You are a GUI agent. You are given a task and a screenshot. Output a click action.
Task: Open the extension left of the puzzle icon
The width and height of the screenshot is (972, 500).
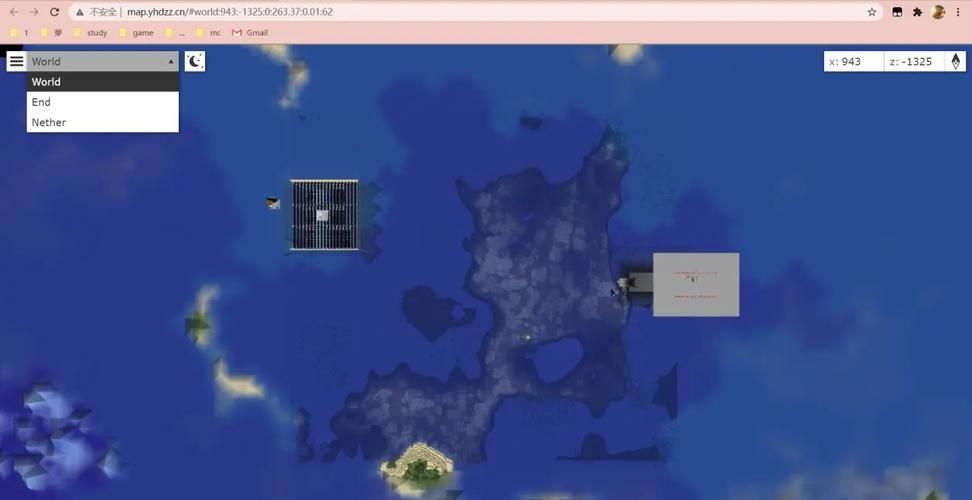click(897, 12)
